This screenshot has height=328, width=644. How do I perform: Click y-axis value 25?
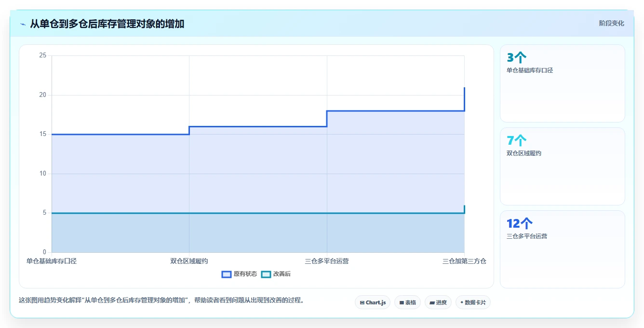point(43,55)
